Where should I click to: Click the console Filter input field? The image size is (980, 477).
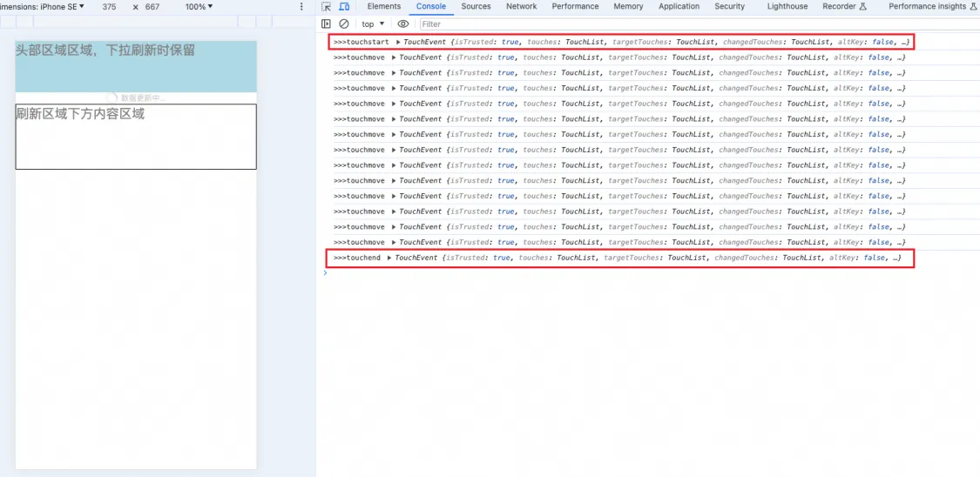610,24
